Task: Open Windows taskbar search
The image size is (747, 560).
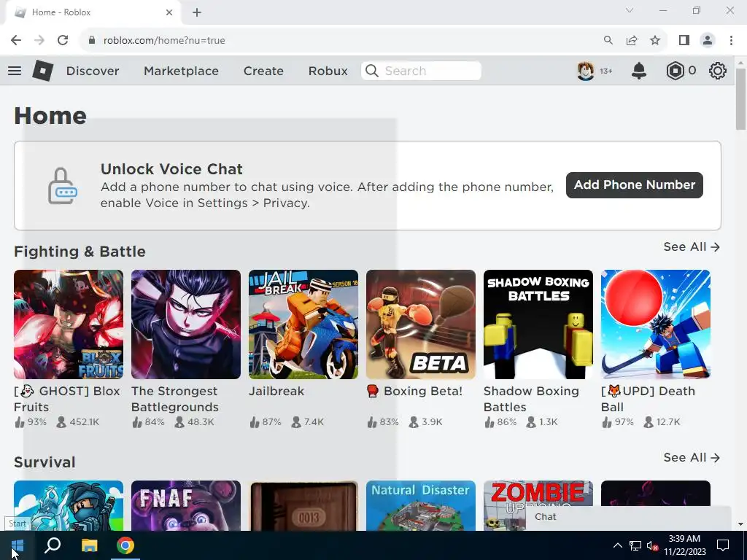Action: pyautogui.click(x=53, y=545)
